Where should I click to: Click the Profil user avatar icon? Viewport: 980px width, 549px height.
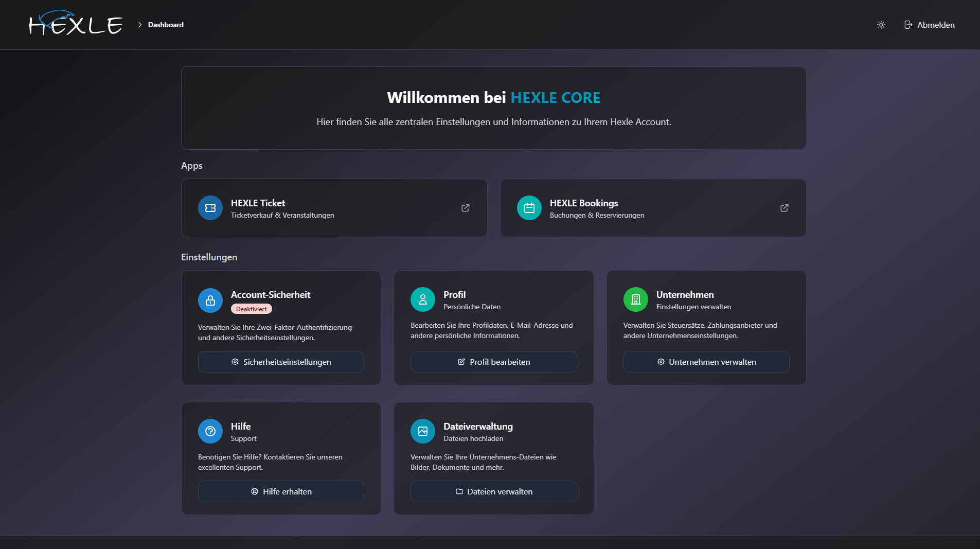(x=423, y=299)
